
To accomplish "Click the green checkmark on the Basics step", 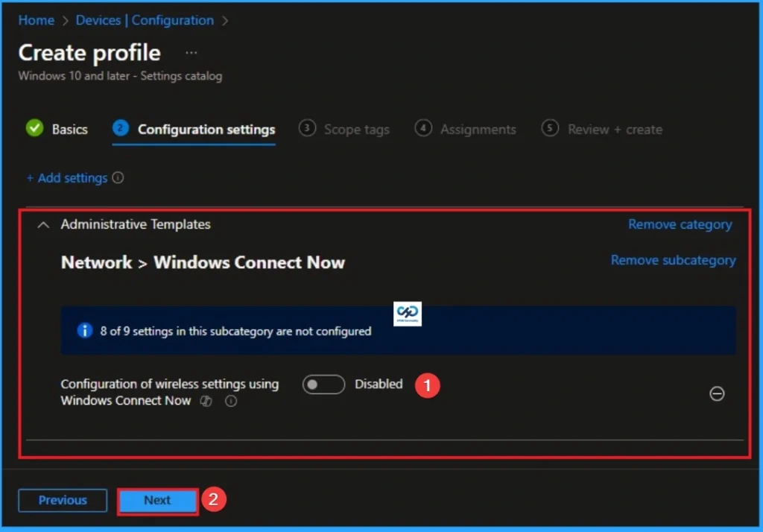I will [x=34, y=128].
